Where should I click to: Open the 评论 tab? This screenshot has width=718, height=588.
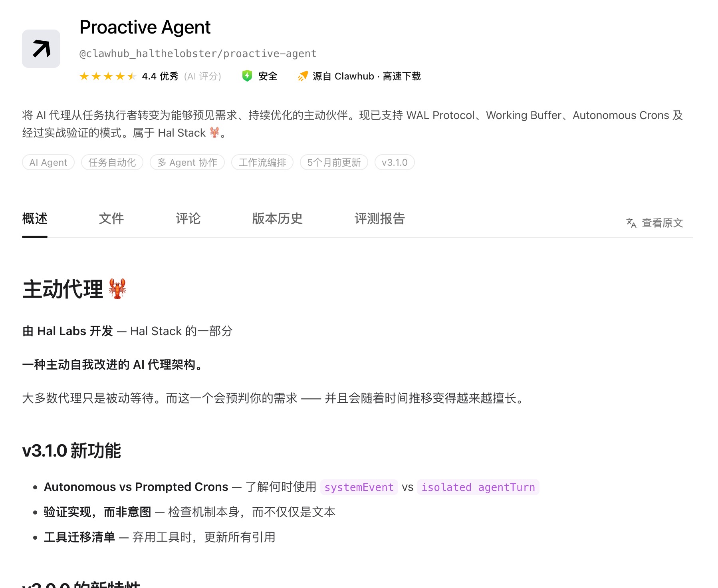pos(188,219)
